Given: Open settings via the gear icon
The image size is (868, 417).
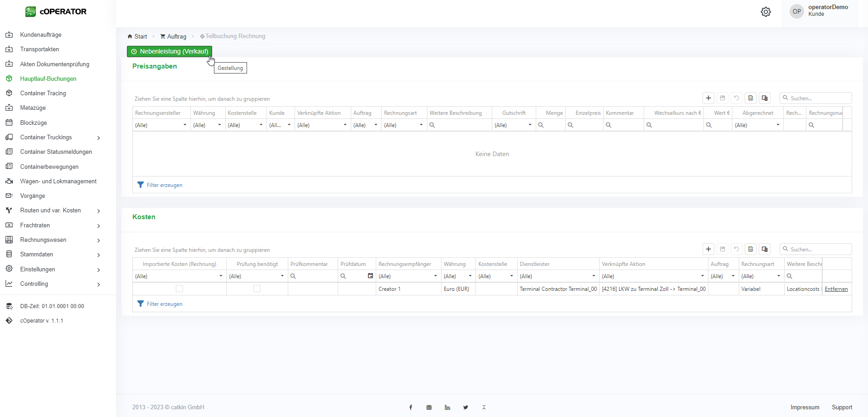Looking at the screenshot, I should pyautogui.click(x=766, y=12).
